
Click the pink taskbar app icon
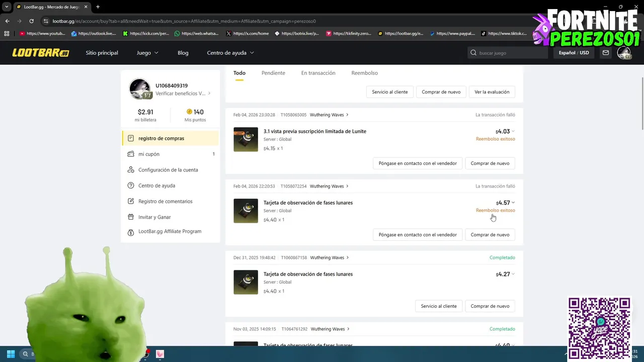pos(160,354)
